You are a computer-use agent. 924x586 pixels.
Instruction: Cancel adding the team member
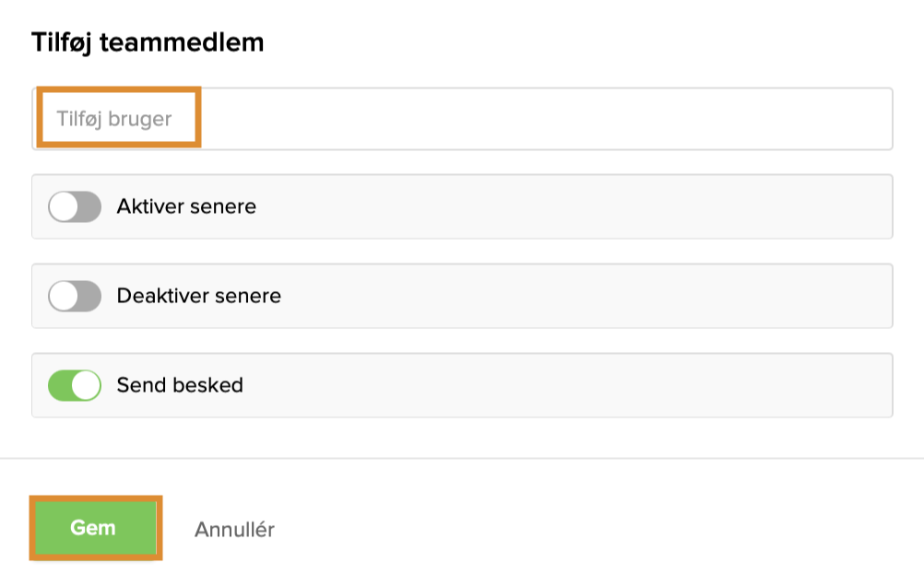[x=234, y=530]
